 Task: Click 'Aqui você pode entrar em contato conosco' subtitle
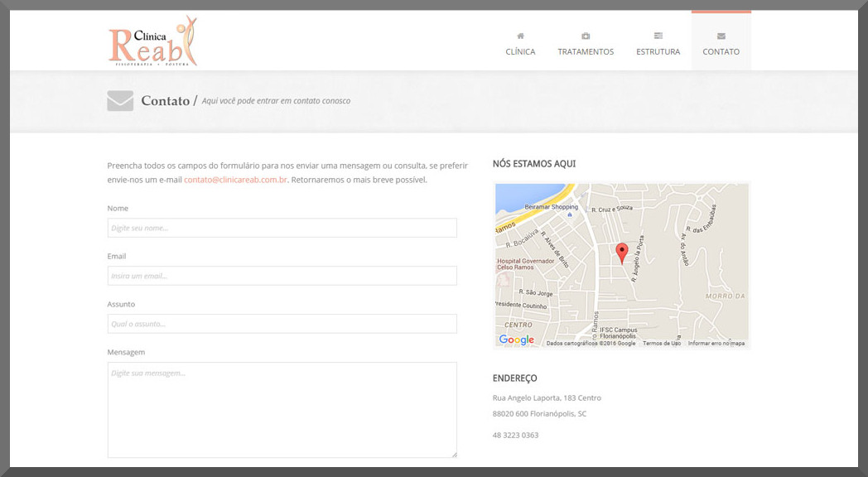coord(277,101)
